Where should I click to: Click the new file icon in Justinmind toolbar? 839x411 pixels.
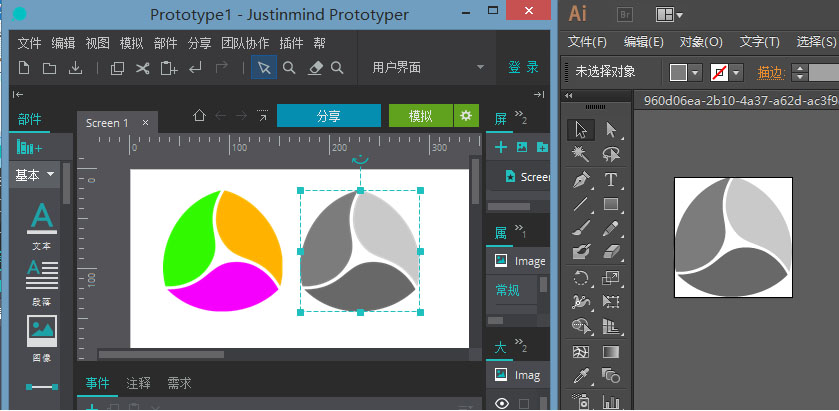coord(24,68)
